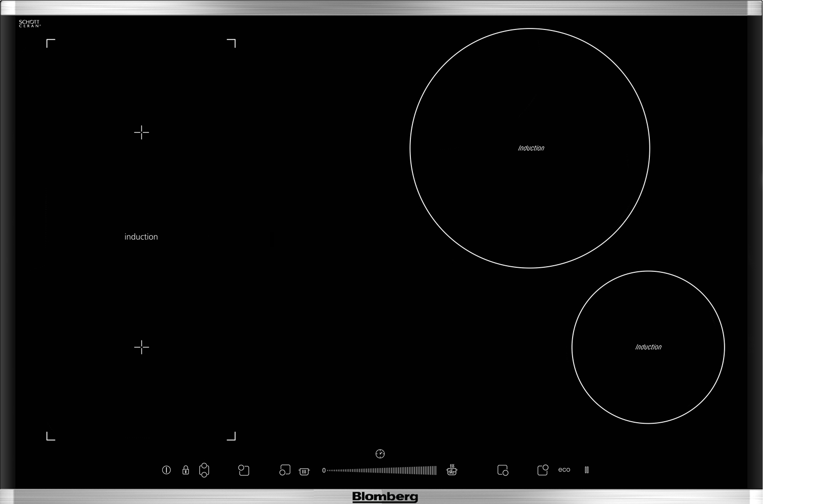Tap the pause icon
This screenshot has height=504, width=836.
[x=587, y=470]
